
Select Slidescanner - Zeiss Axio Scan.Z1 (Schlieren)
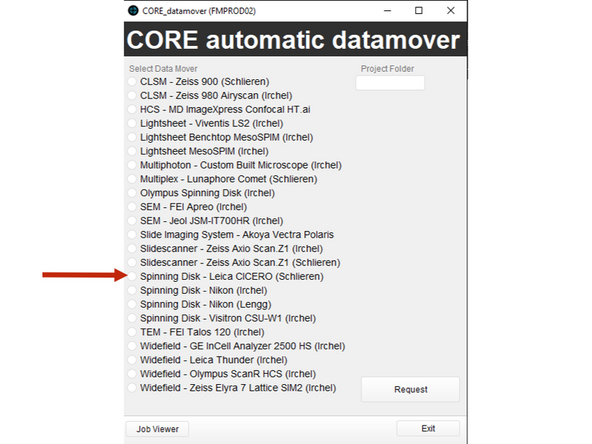pos(132,262)
